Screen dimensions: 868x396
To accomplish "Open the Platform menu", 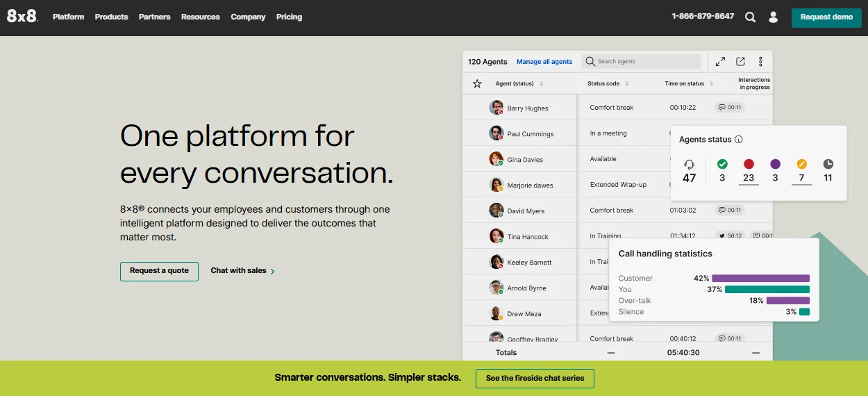I will point(68,17).
